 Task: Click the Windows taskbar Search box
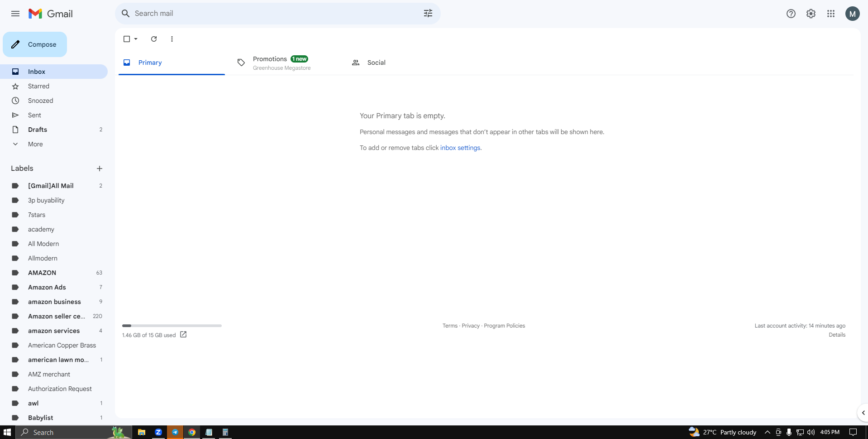click(x=74, y=432)
